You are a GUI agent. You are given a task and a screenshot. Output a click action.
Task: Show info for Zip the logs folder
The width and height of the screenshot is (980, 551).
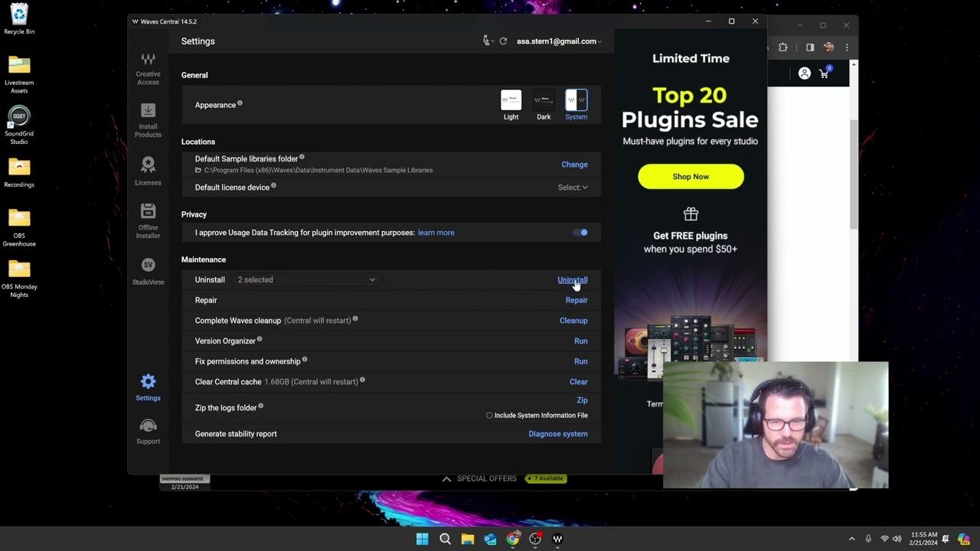261,406
